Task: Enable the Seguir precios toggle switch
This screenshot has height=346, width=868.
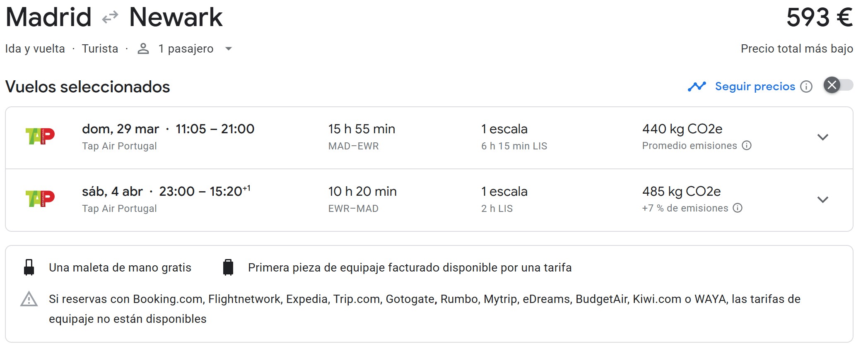Action: point(838,85)
